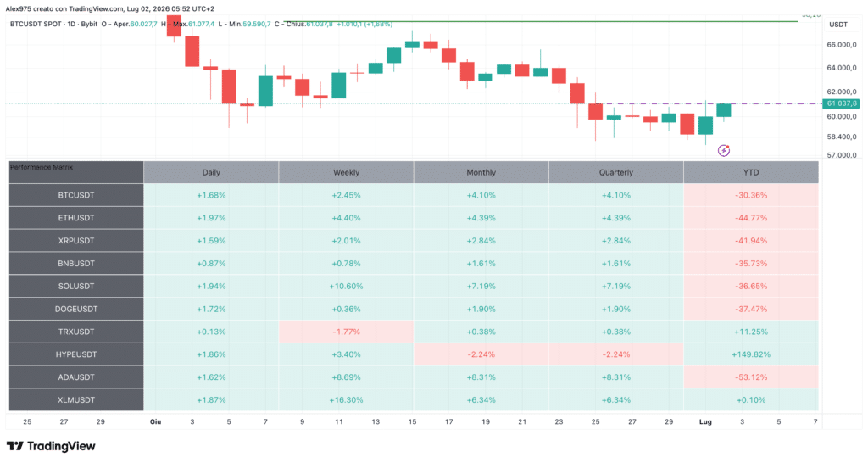The height and width of the screenshot is (463, 868).
Task: Select the Weekly column header
Action: pyautogui.click(x=346, y=172)
